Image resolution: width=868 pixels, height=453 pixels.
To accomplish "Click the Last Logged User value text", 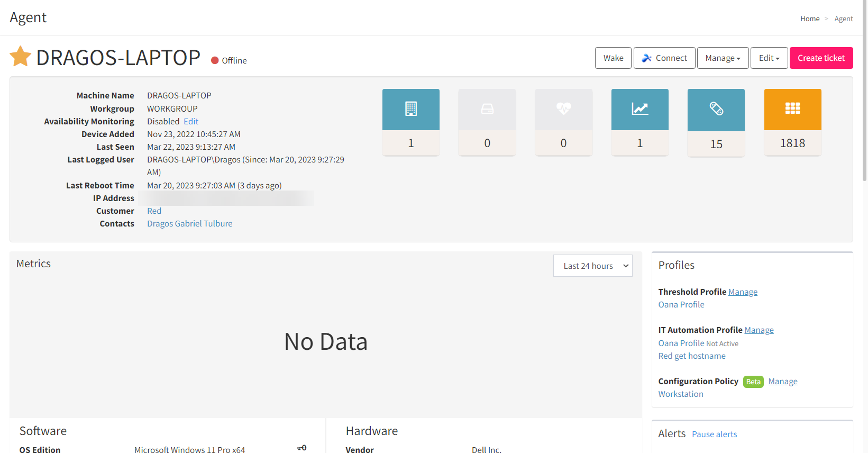I will (245, 166).
